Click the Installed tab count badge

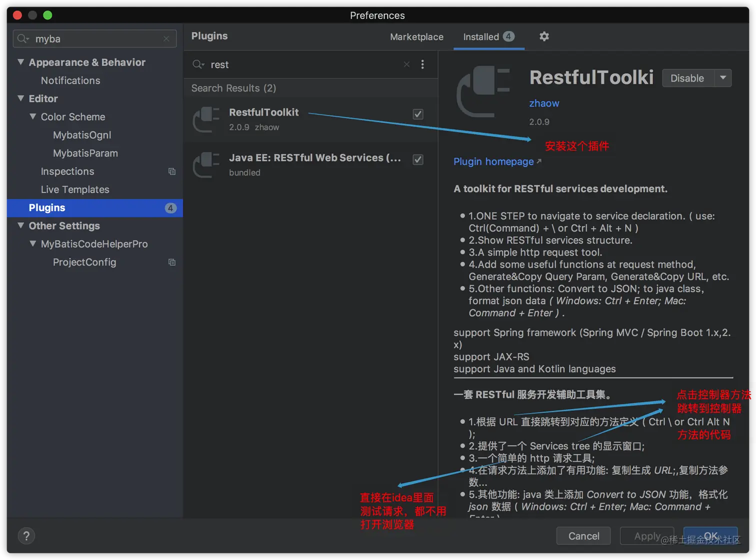pyautogui.click(x=508, y=37)
